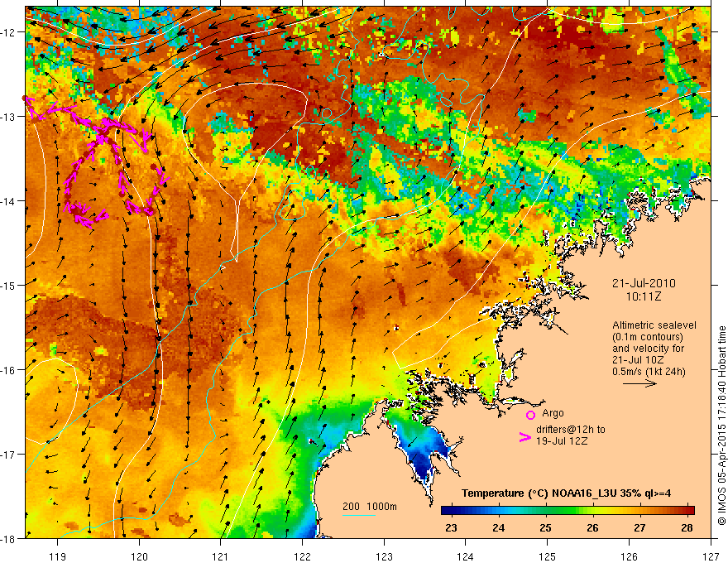728x563 pixels.
Task: Click the temperature colorbar scale
Action: coord(568,510)
